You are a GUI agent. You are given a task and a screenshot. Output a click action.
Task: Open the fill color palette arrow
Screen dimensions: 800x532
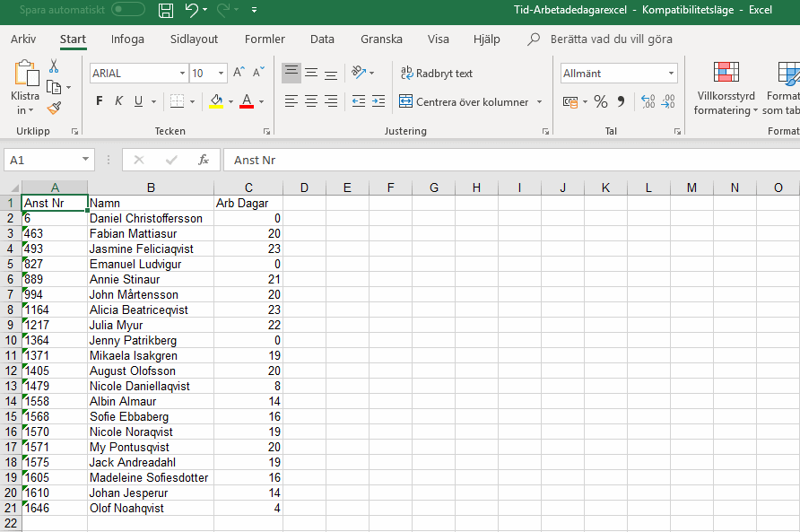(x=230, y=101)
